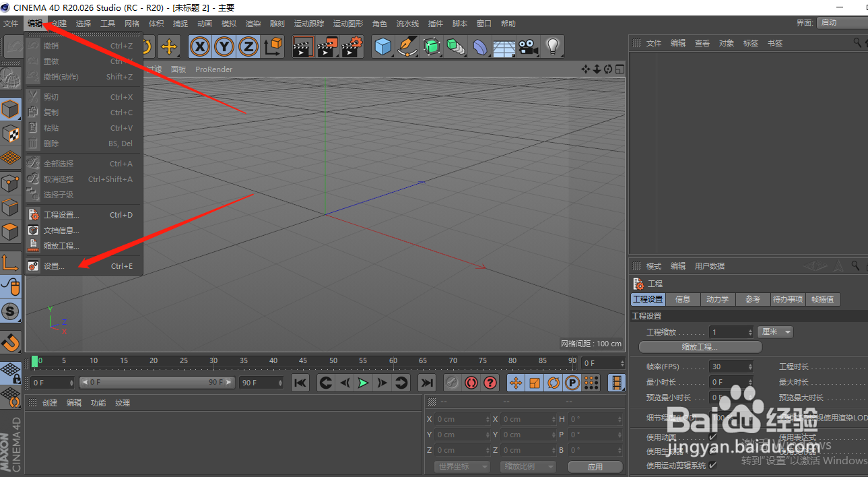Click the 应用 button
868x477 pixels.
pyautogui.click(x=595, y=466)
